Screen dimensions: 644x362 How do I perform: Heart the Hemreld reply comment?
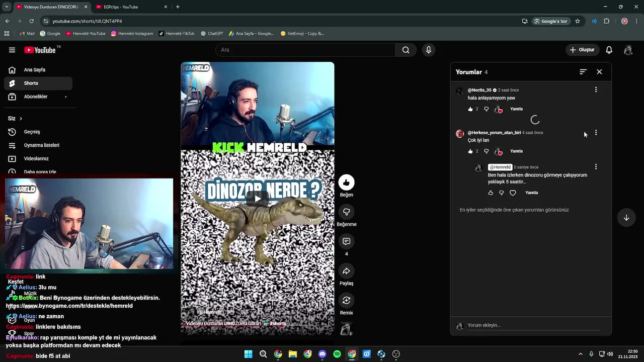513,193
